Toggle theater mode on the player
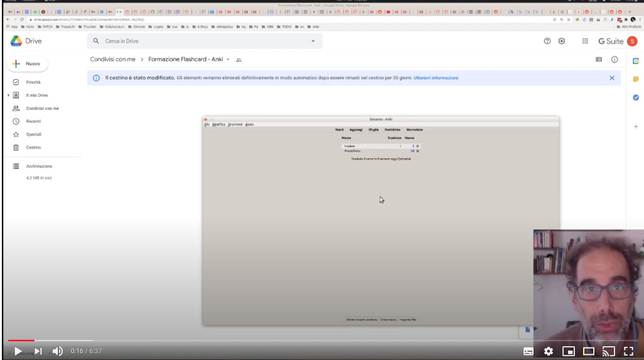The image size is (644, 360). [589, 351]
